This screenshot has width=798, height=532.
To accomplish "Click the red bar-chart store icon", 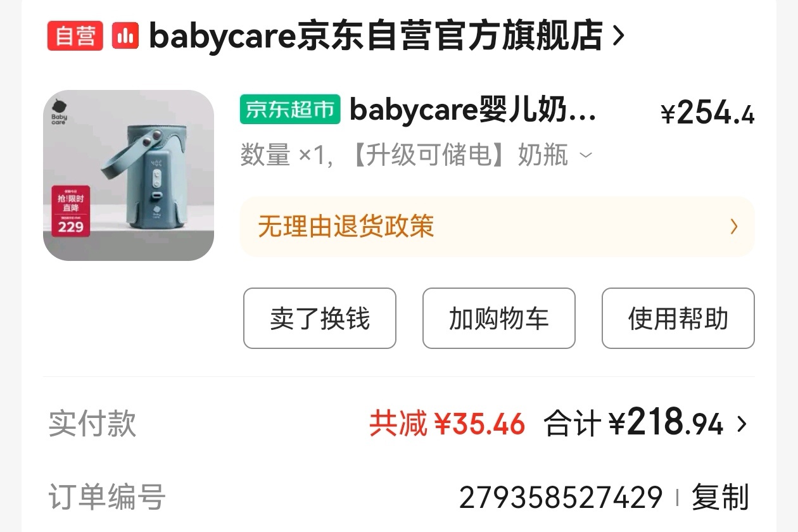I will coord(125,35).
